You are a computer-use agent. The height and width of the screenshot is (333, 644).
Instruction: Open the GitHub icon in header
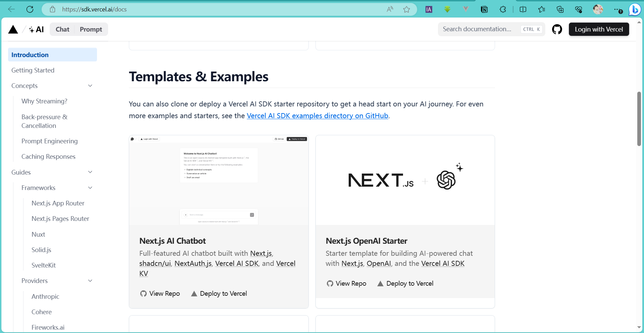click(x=557, y=30)
